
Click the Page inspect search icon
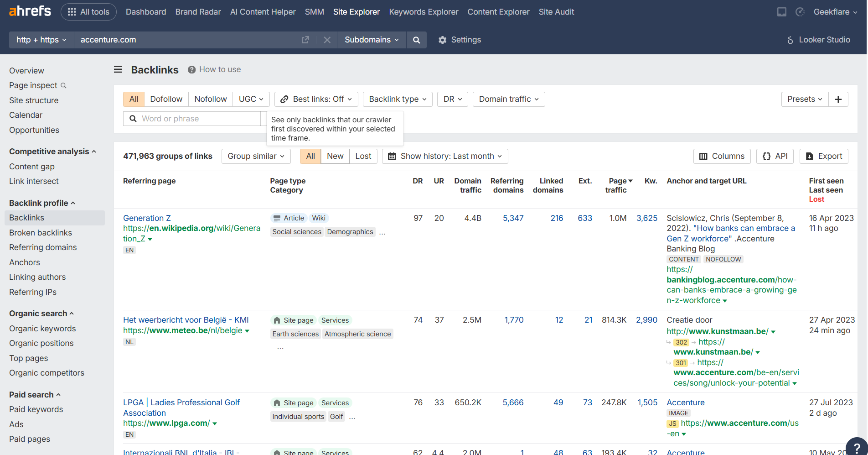click(64, 85)
